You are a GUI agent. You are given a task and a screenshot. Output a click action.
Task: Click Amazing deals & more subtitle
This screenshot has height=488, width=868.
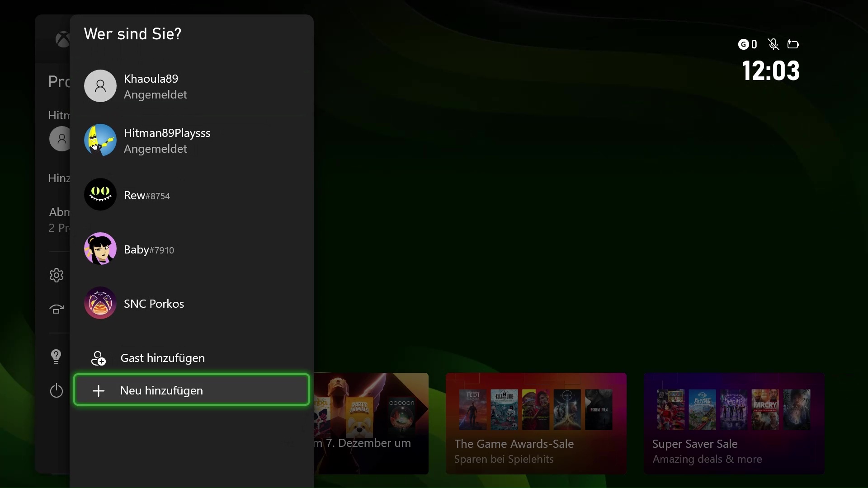tap(707, 459)
